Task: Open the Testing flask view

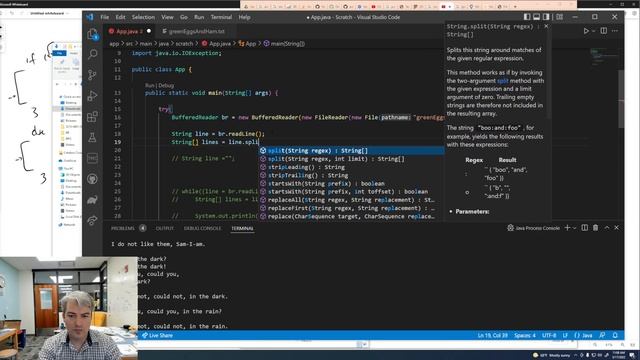Action: (93, 138)
